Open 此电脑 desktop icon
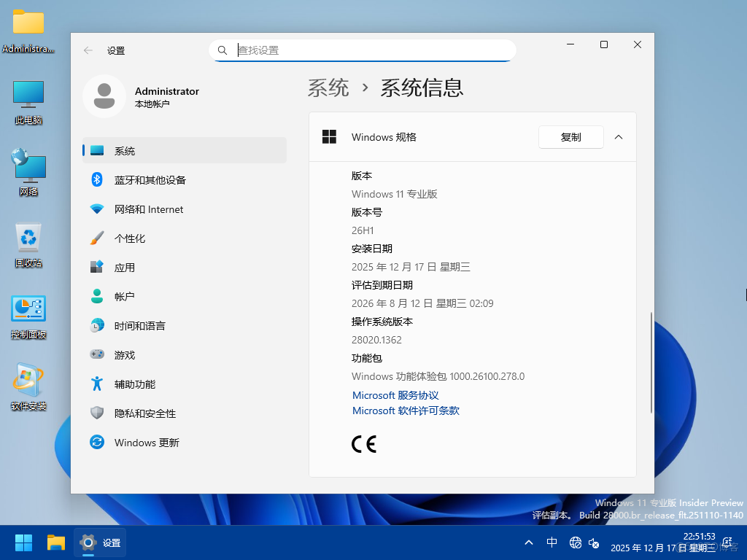This screenshot has height=560, width=747. 28,98
